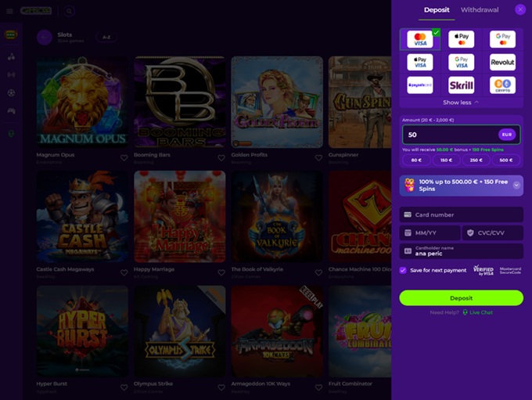Select the Deposit tab

tap(437, 9)
